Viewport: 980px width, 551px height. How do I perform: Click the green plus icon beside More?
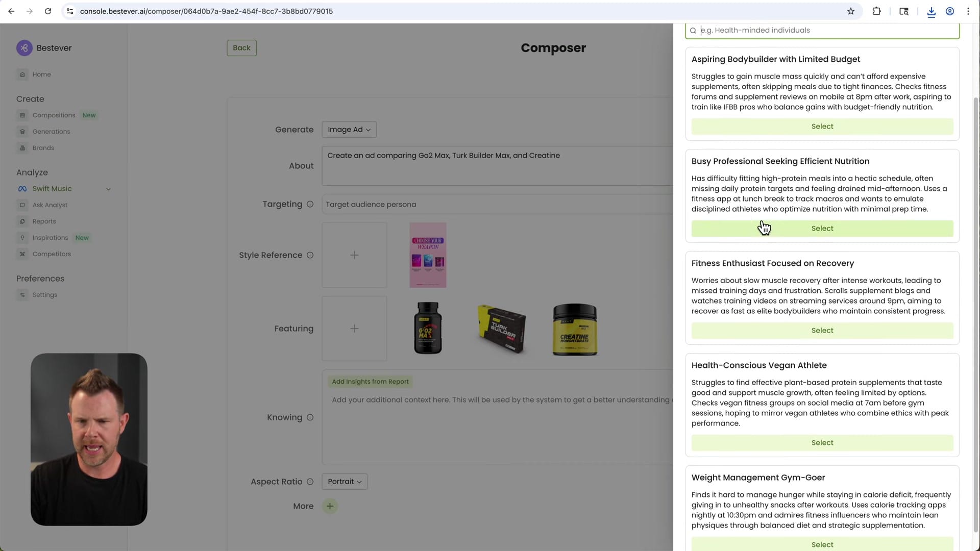tap(330, 506)
